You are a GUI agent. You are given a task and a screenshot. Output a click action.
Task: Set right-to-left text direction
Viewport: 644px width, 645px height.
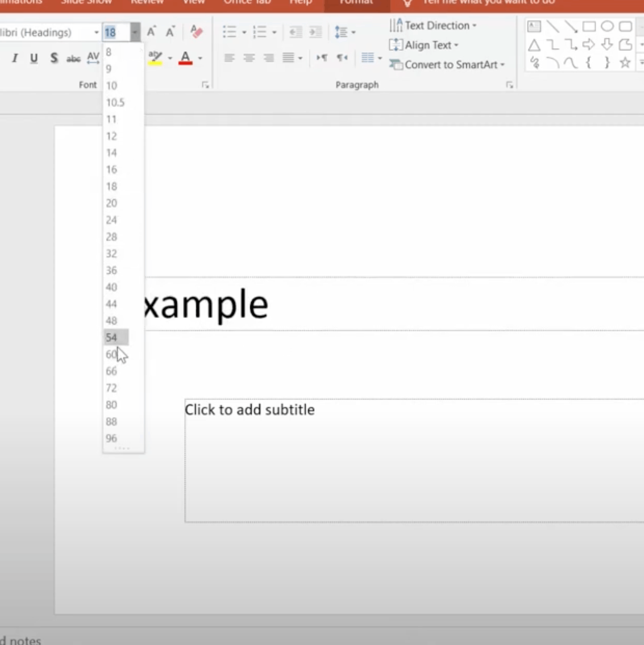(342, 58)
